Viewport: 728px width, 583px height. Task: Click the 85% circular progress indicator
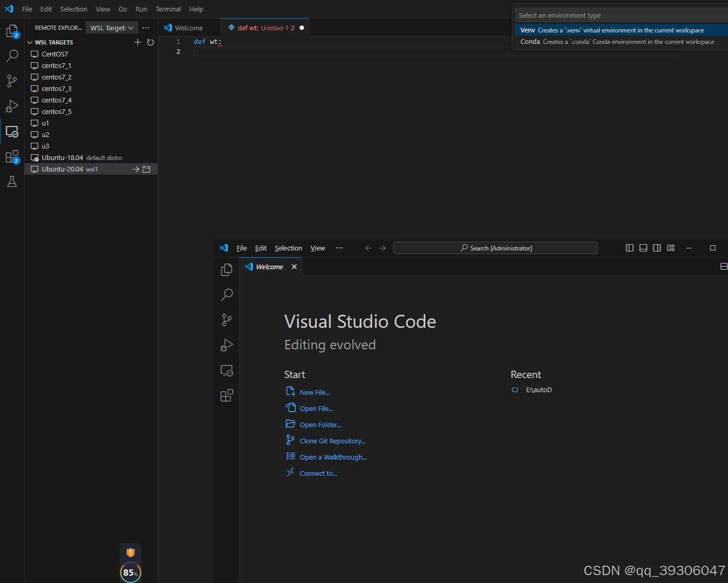130,573
